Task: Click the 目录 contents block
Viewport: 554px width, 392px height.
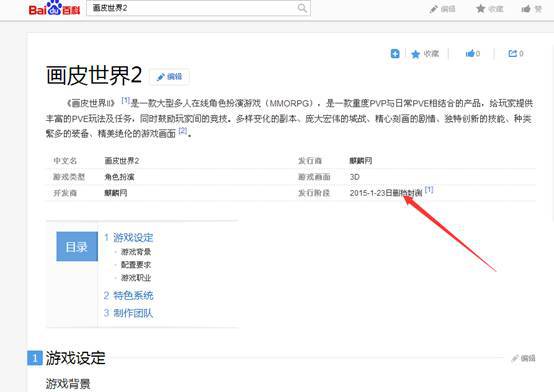Action: coord(77,247)
